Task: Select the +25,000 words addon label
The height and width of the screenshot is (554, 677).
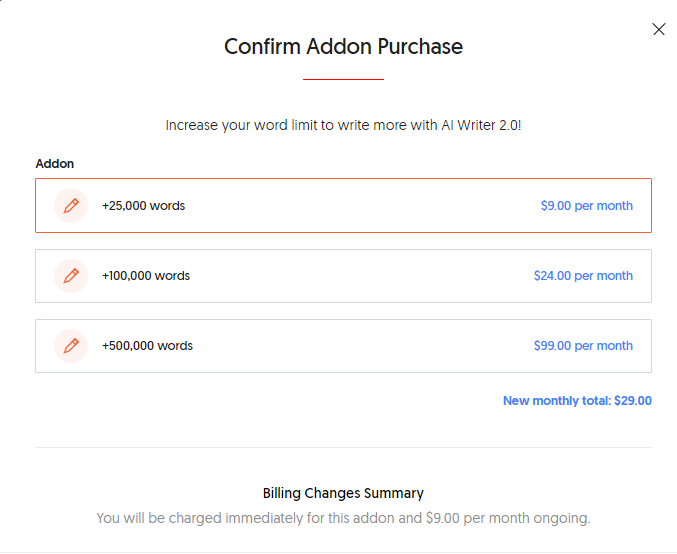Action: point(143,206)
